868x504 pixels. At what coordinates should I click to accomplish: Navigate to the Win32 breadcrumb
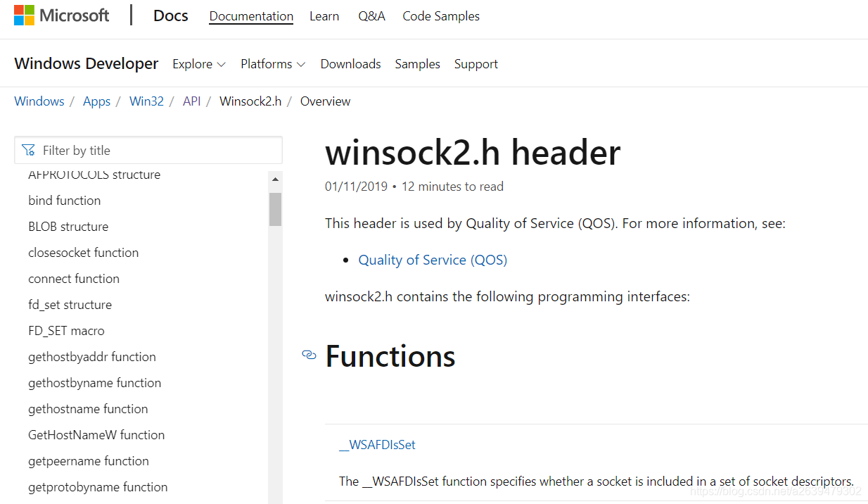[x=146, y=101]
